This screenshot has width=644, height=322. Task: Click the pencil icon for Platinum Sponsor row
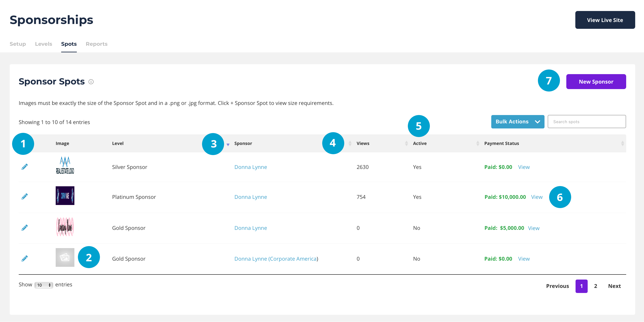pyautogui.click(x=24, y=197)
